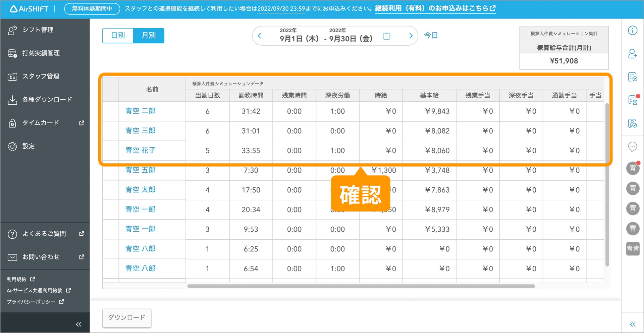644x333 pixels.
Task: Open スタッフ管理 in the sidebar
Action: point(40,77)
